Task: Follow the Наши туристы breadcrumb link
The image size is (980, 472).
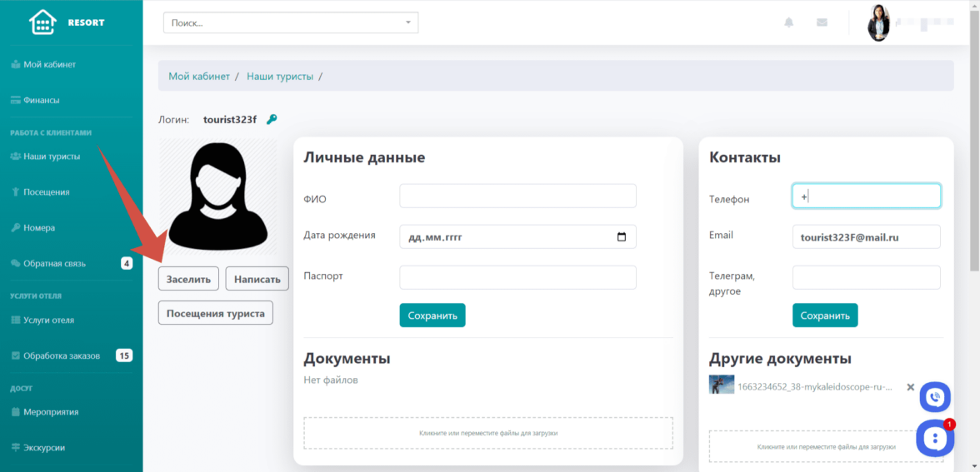Action: 280,77
